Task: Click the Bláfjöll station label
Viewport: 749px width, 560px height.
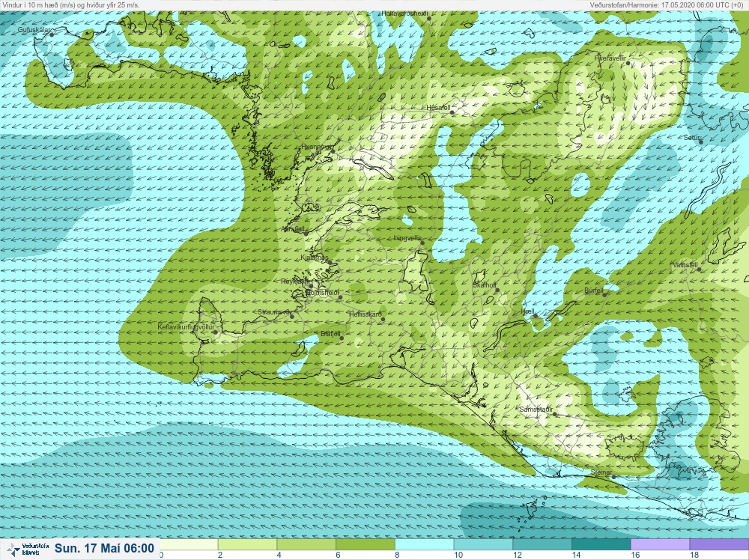Action: pyautogui.click(x=330, y=334)
